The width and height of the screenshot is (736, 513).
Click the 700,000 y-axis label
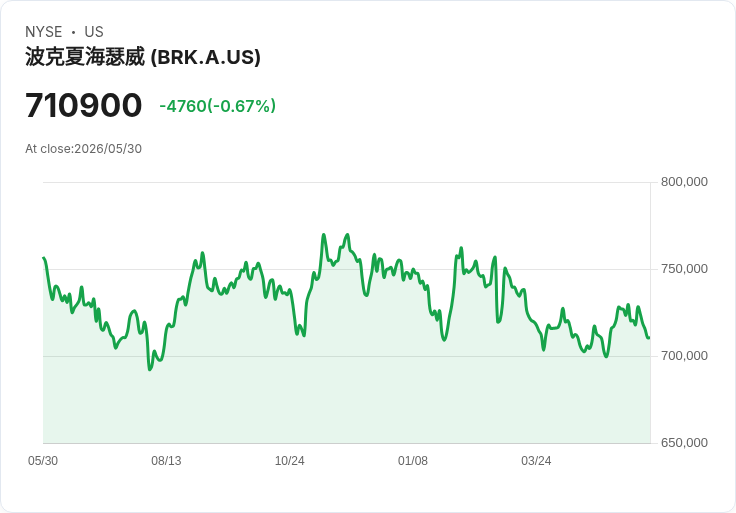coord(684,356)
